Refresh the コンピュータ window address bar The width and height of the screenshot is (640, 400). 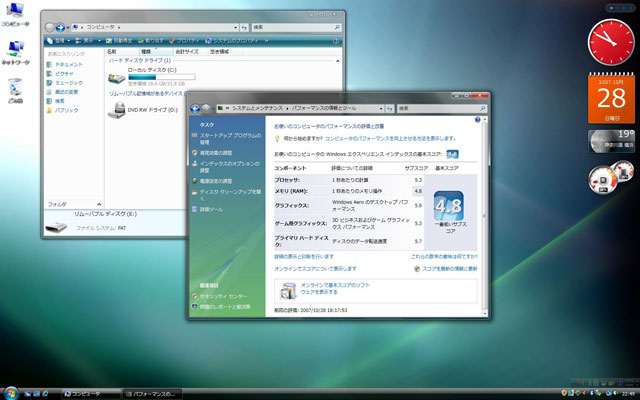pyautogui.click(x=244, y=27)
